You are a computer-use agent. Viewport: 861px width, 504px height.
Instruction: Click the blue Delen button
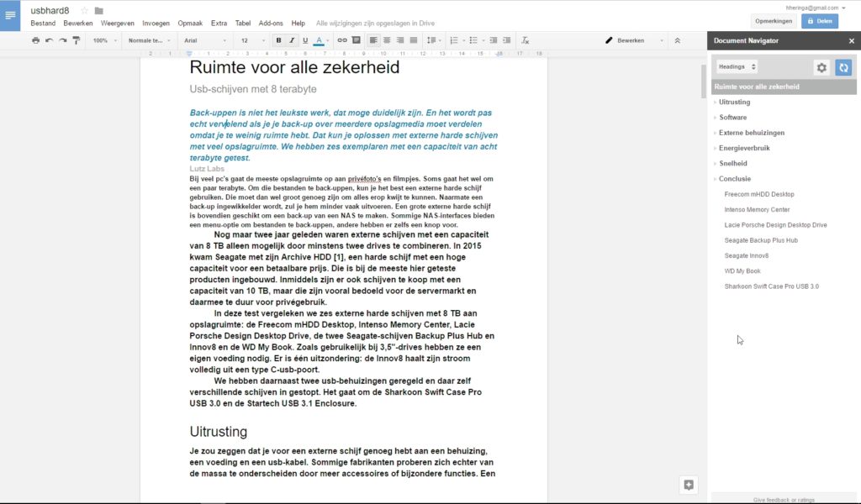point(819,20)
